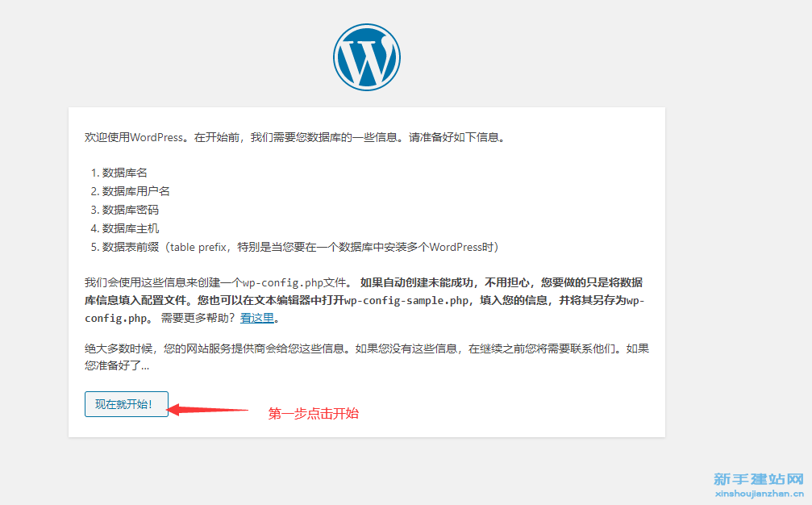Click the 数据表前缀 table prefix line

(300, 247)
